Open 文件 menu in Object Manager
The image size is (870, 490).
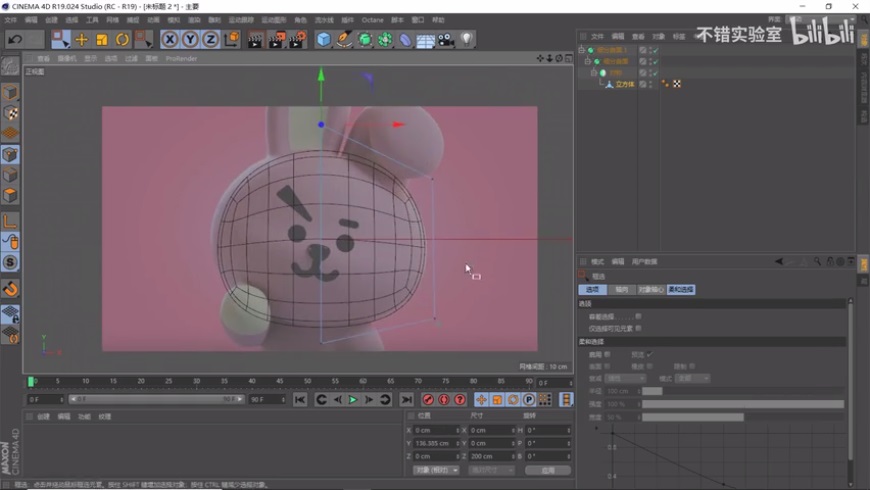[597, 37]
